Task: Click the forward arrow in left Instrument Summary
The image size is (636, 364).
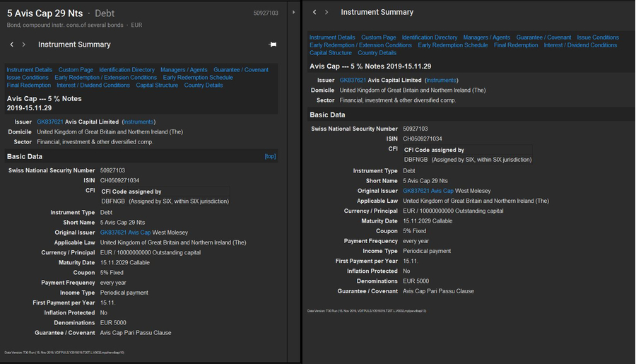Action: (24, 45)
